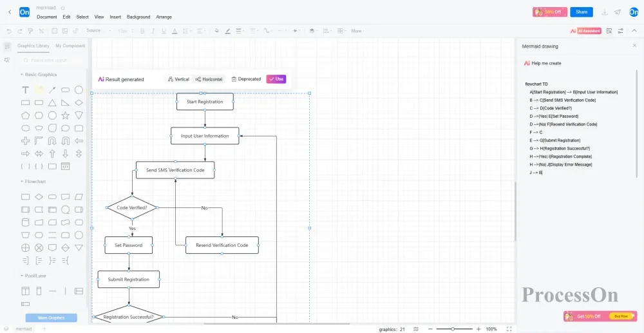This screenshot has width=644, height=333.
Task: Pick the cloud shape
Action: 26,128
